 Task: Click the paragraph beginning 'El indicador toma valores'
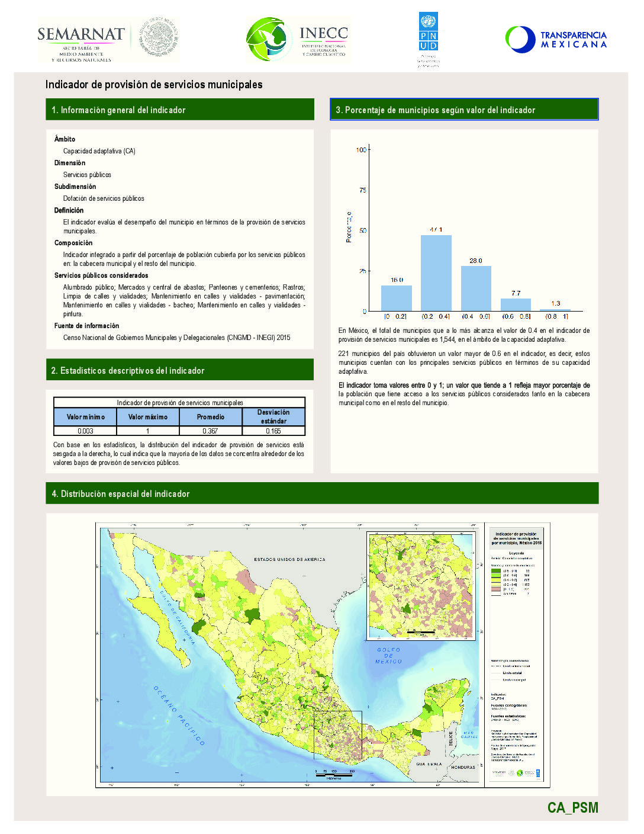click(x=464, y=394)
